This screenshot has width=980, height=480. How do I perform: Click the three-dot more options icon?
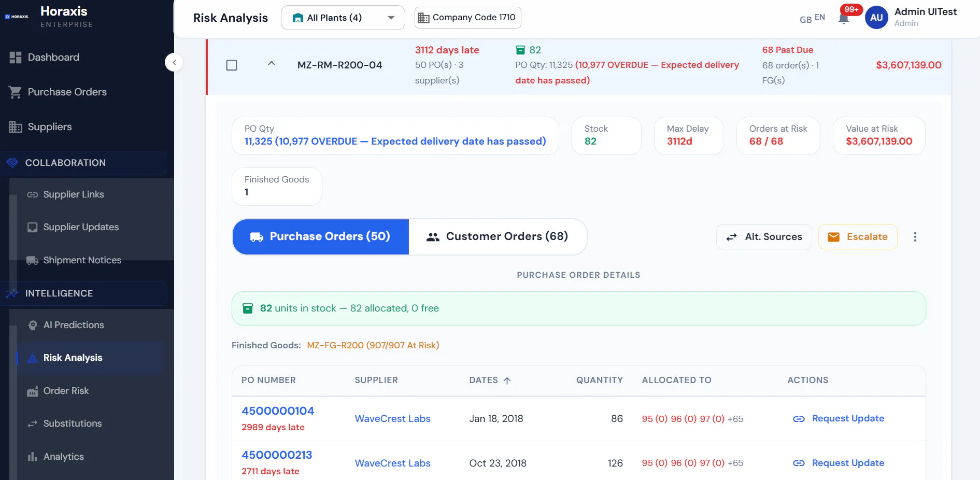915,237
